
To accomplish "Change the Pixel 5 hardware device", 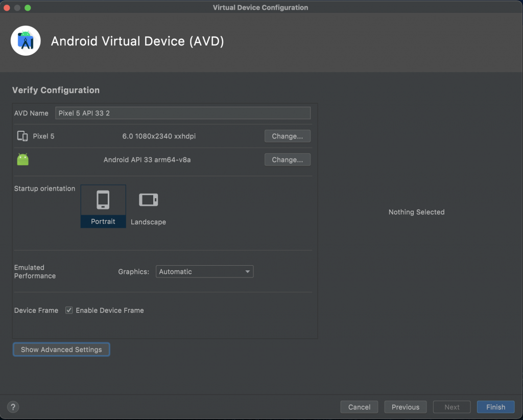I will [x=288, y=136].
